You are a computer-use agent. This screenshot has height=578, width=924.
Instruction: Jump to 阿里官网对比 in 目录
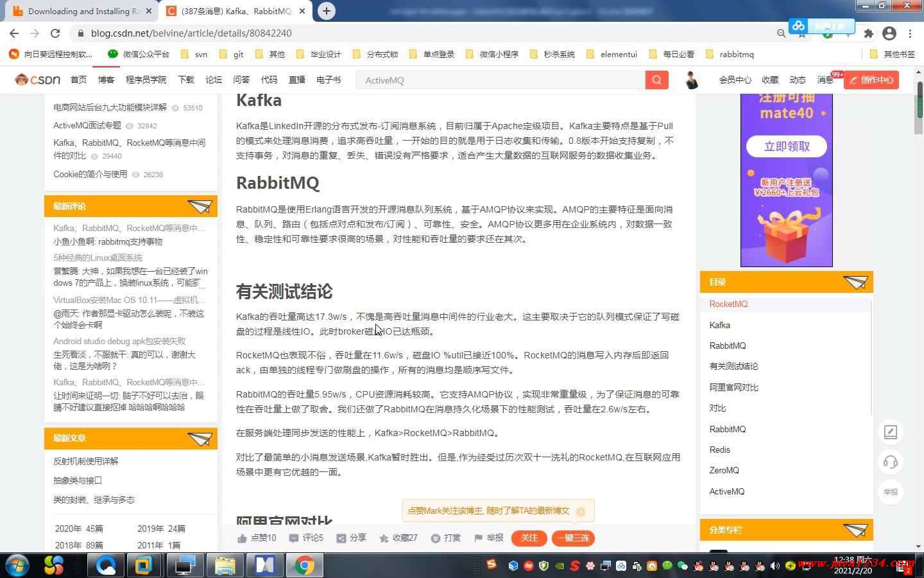(x=733, y=387)
